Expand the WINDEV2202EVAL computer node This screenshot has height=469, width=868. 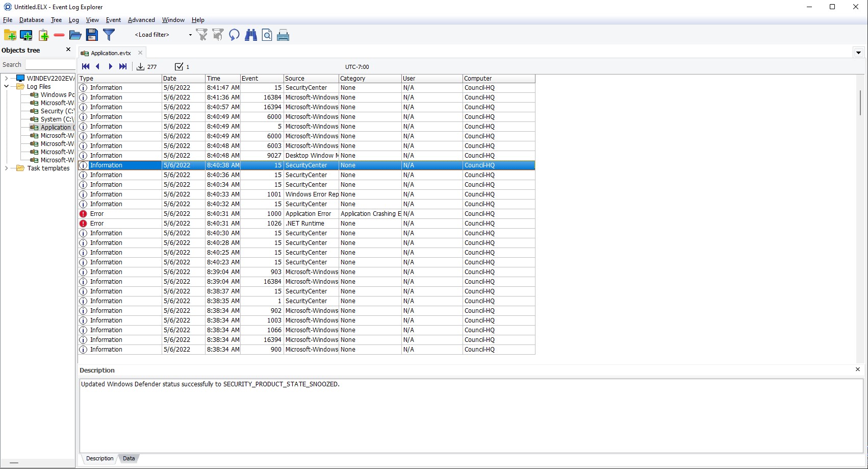click(6, 79)
